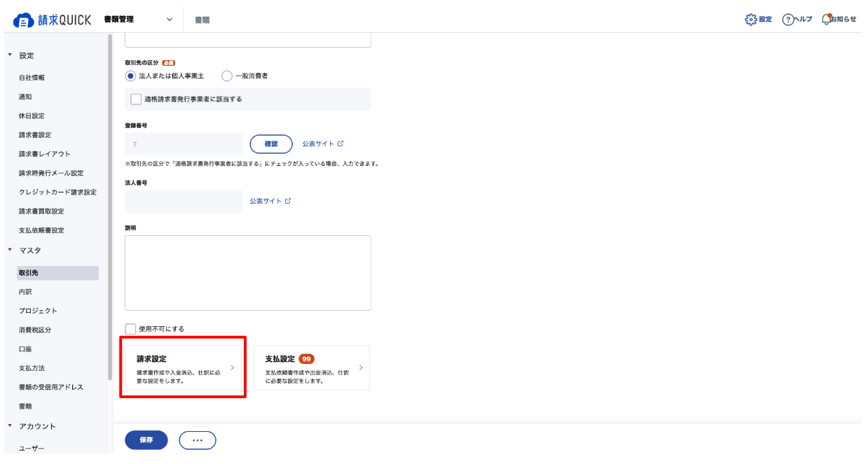
Task: Open クレジットカード請求設定 in sidebar
Action: tap(57, 192)
